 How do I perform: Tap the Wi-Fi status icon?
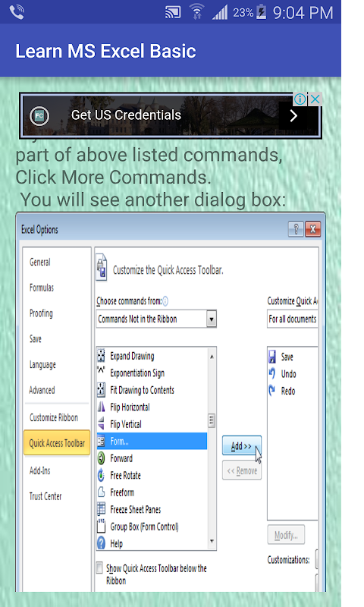tap(196, 11)
